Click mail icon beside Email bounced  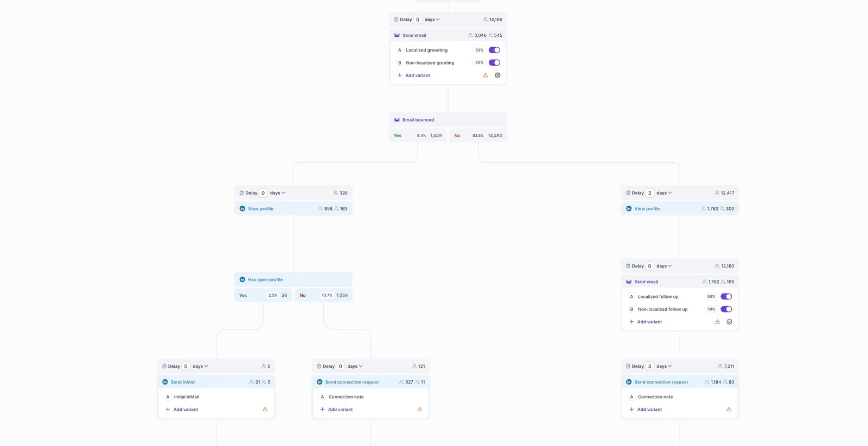397,120
